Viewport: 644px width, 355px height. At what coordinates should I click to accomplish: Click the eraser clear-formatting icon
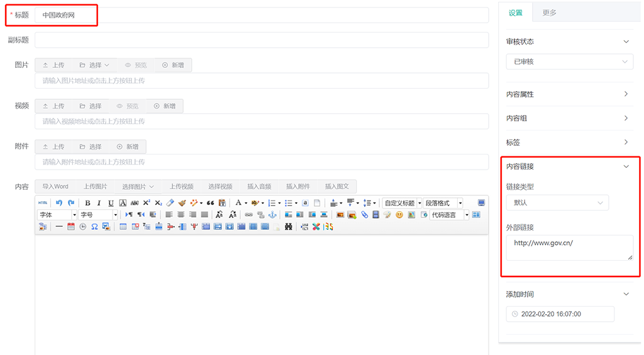(170, 203)
